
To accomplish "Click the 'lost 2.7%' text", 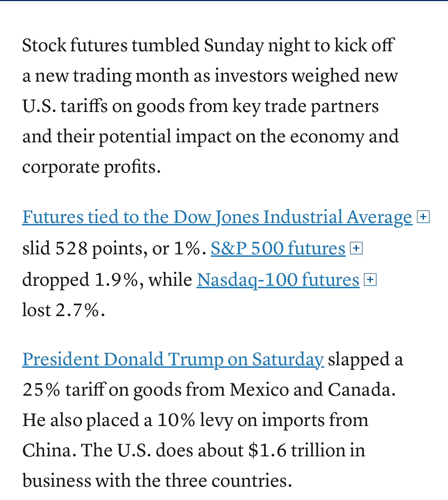I will pos(63,310).
